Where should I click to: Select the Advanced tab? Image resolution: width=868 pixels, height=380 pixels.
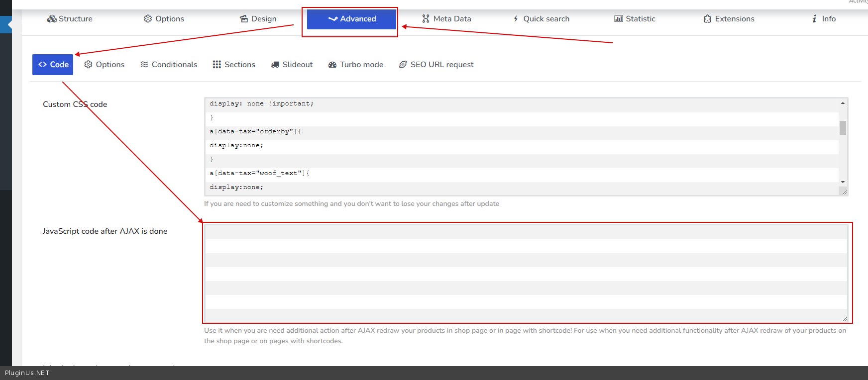click(351, 19)
